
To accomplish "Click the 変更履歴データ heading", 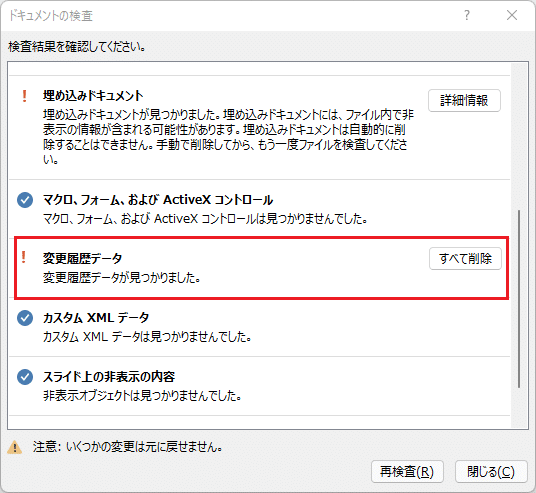I will click(82, 258).
